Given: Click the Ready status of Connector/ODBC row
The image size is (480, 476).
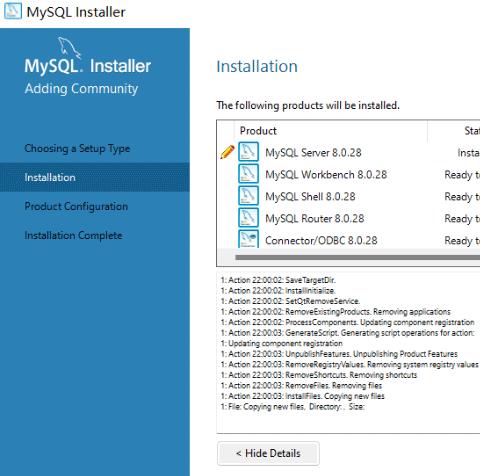Looking at the screenshot, I should click(x=462, y=241).
